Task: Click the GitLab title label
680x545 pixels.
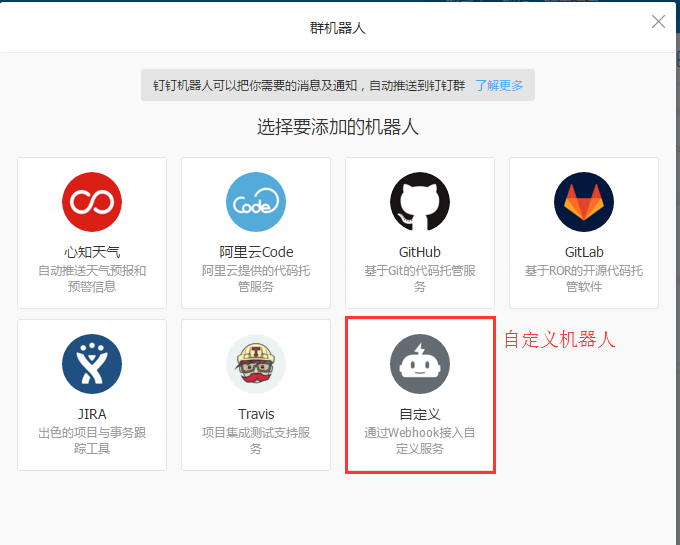Action: [584, 252]
